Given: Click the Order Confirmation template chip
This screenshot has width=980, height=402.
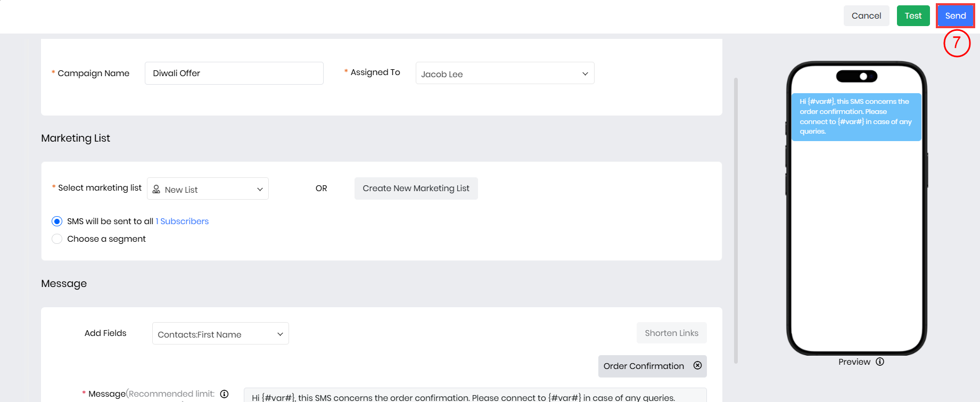Looking at the screenshot, I should pos(643,366).
